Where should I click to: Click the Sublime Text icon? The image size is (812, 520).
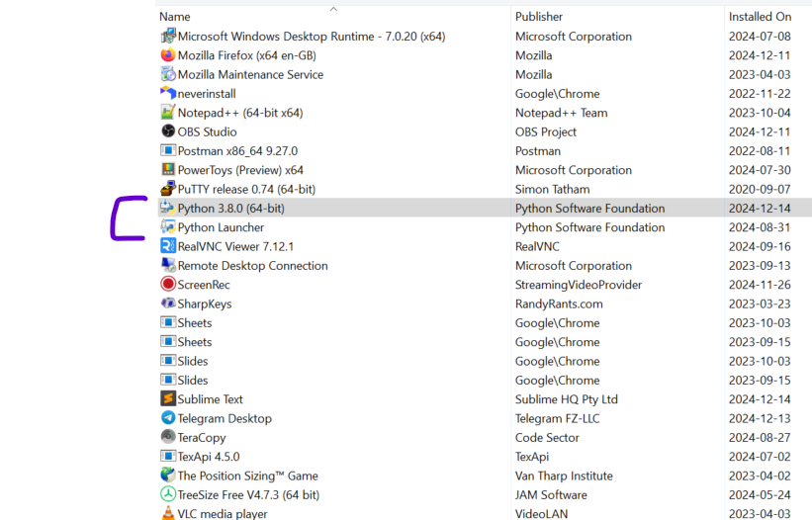point(168,399)
